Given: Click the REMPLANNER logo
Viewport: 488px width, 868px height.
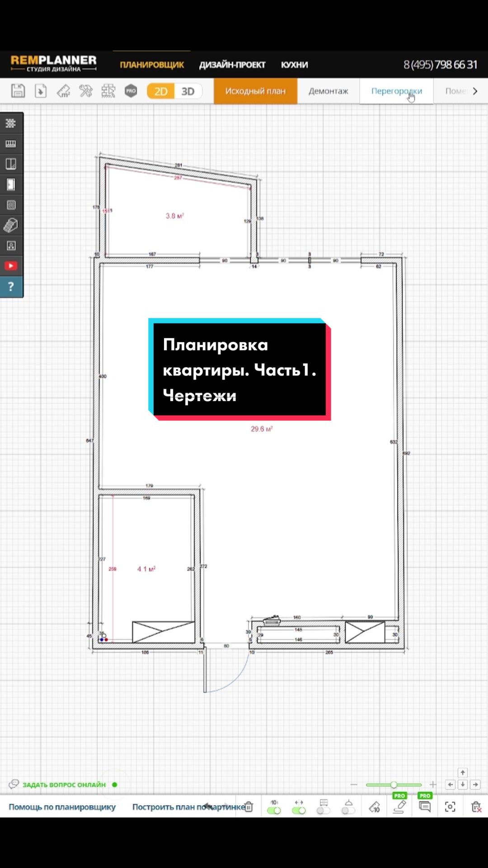Looking at the screenshot, I should point(53,63).
